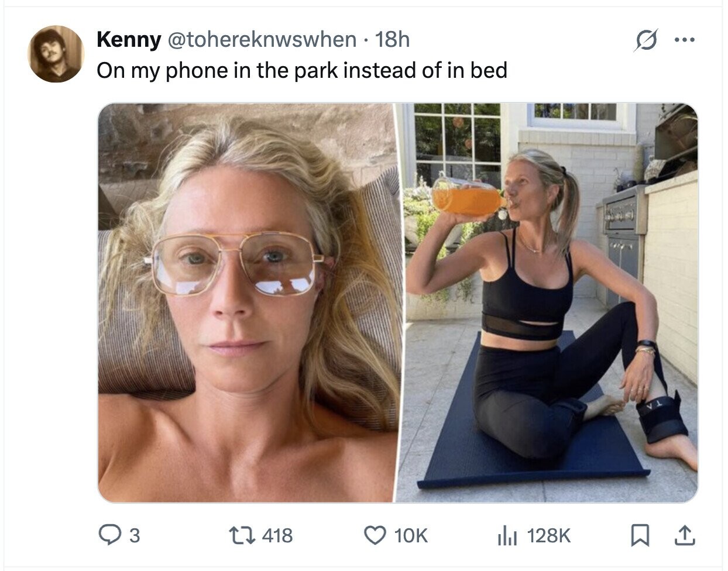Bookmark this post
728x571 pixels.
(640, 535)
